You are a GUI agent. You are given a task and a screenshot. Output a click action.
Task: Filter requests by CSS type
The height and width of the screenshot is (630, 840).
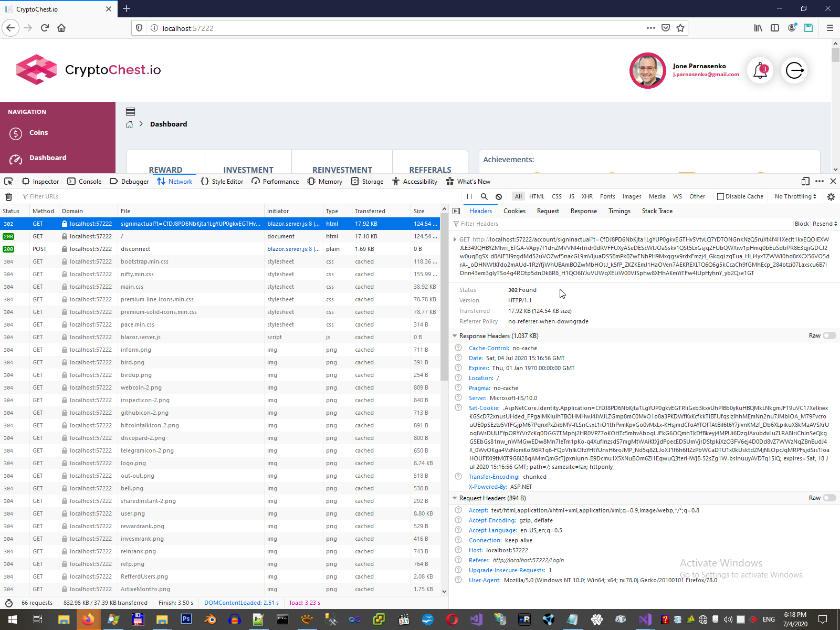556,196
